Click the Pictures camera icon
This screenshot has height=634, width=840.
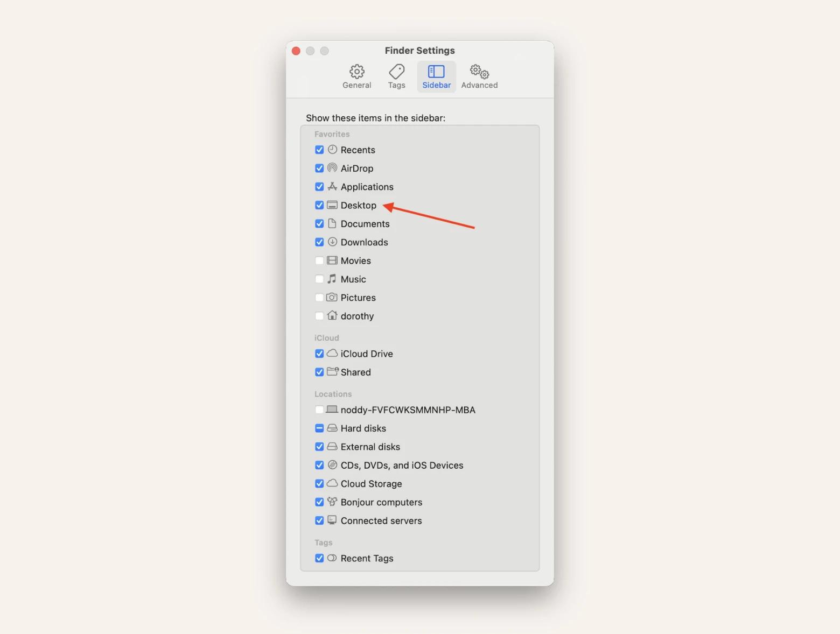click(332, 297)
